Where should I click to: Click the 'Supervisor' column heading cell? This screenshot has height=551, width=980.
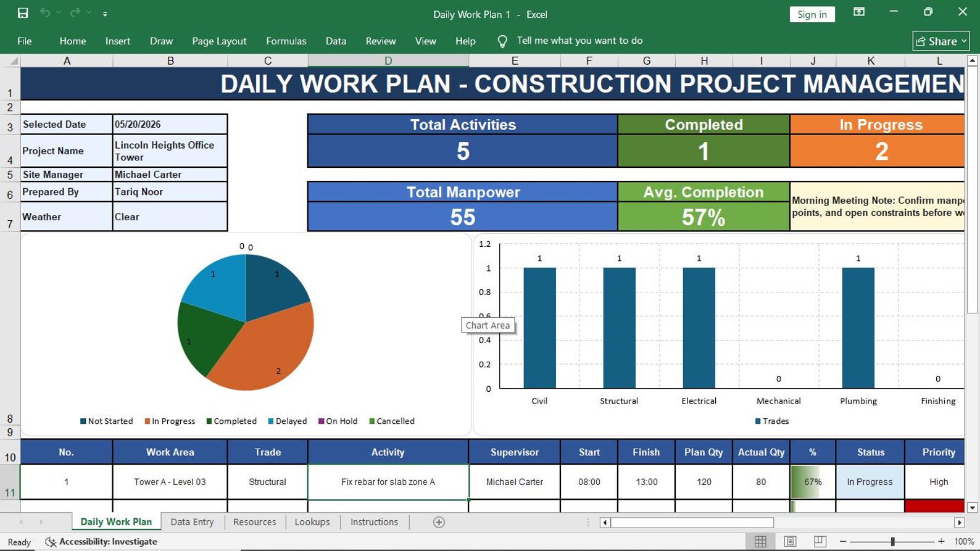tap(515, 452)
